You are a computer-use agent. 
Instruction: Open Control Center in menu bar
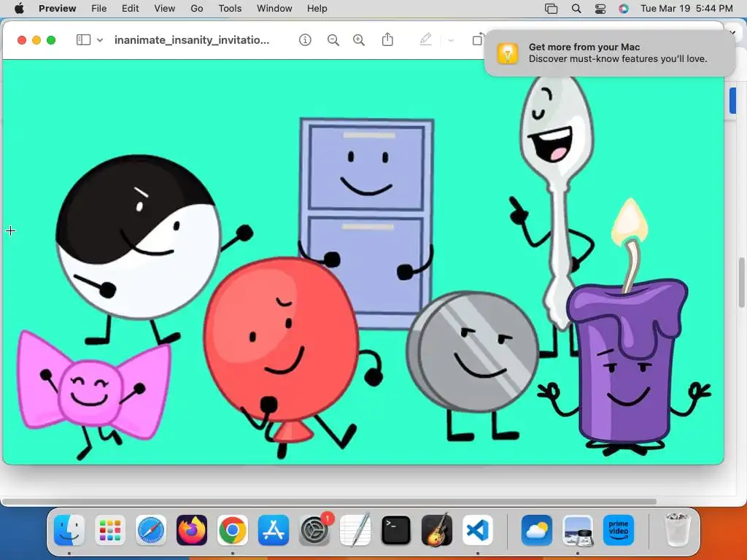coord(600,9)
